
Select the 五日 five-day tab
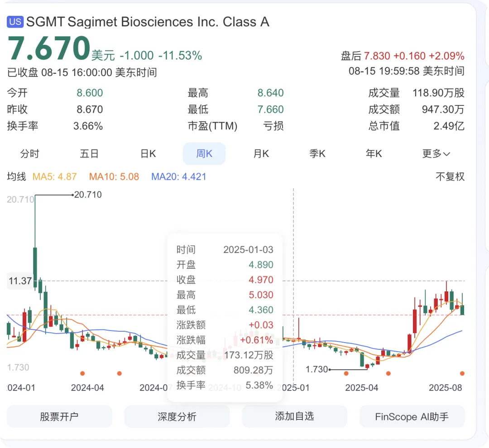(89, 154)
